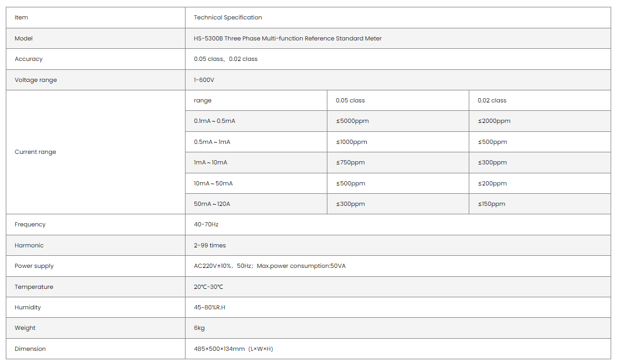Select the 50mA ~ 120A range cell

212,204
